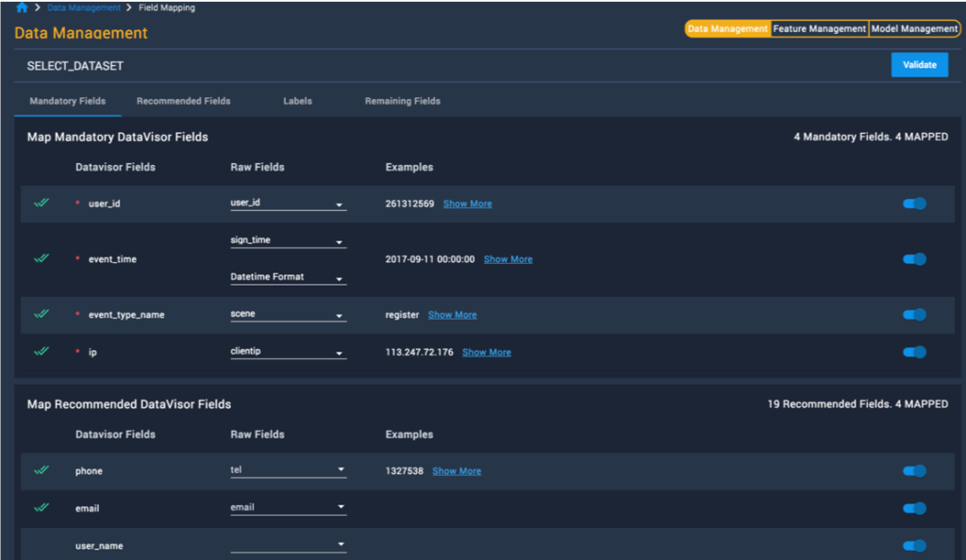Click example value 1327538

404,470
